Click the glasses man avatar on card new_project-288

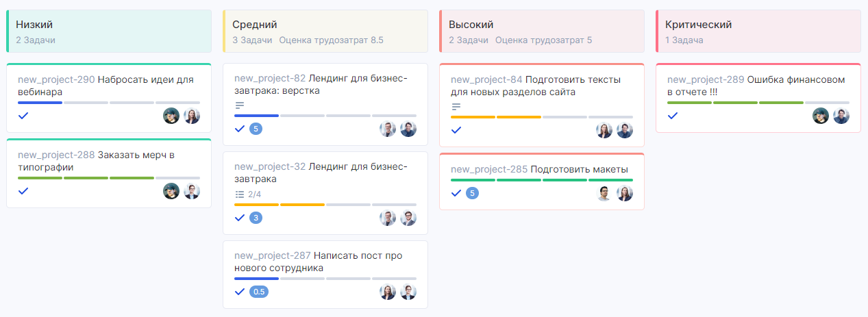pos(192,191)
